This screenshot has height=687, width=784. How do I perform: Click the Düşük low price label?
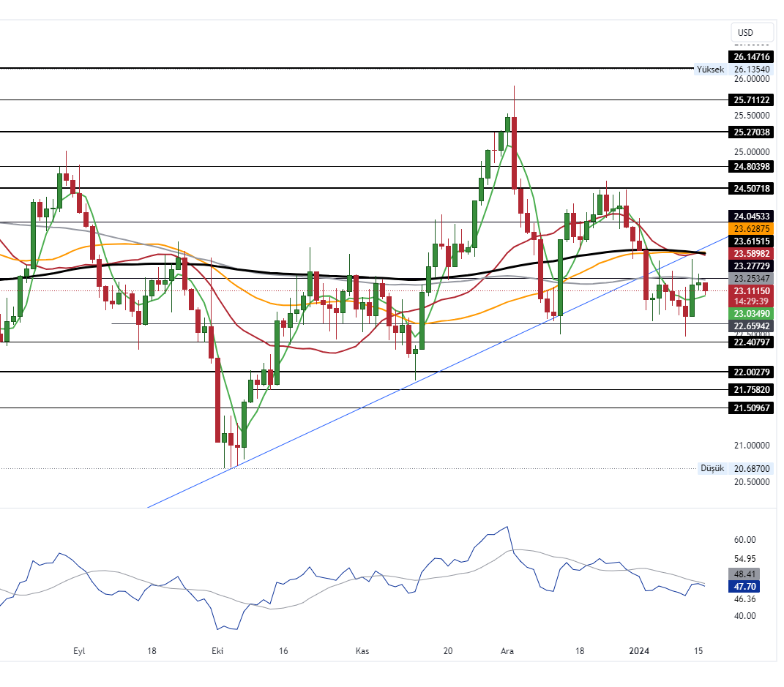coord(712,468)
